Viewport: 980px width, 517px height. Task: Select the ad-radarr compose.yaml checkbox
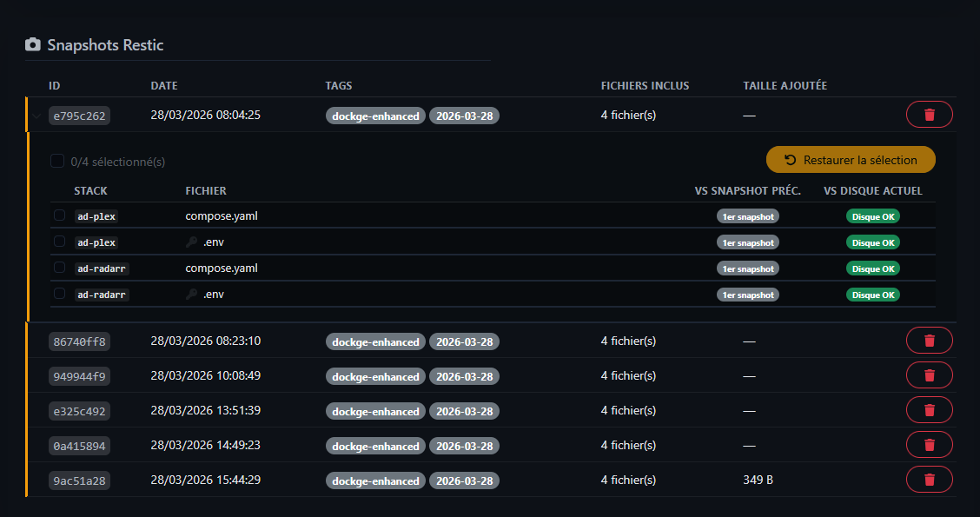(x=59, y=268)
